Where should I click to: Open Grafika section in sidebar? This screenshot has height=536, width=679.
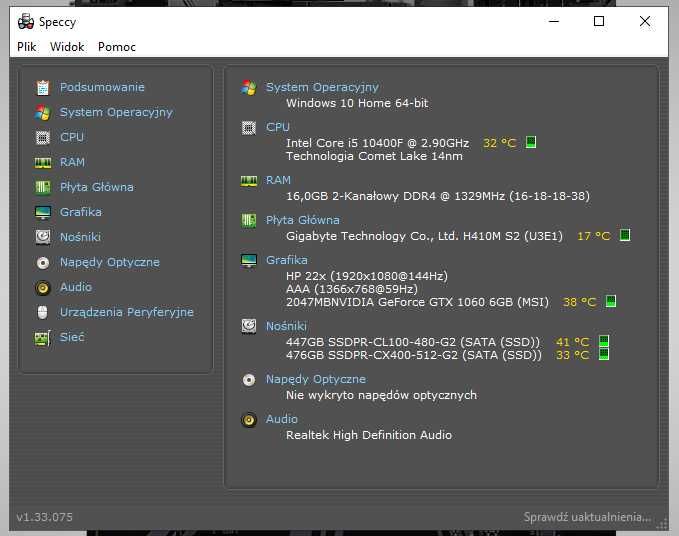click(81, 212)
